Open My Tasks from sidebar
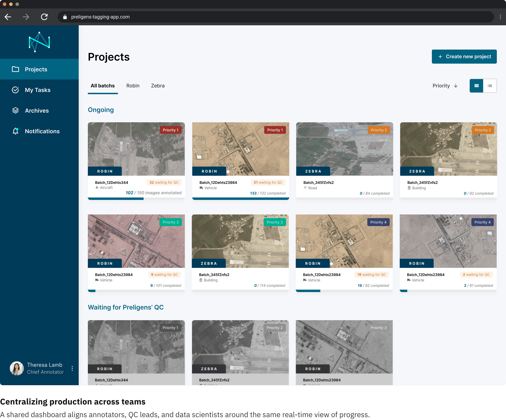Screen dimensions: 506x420 (x=38, y=90)
